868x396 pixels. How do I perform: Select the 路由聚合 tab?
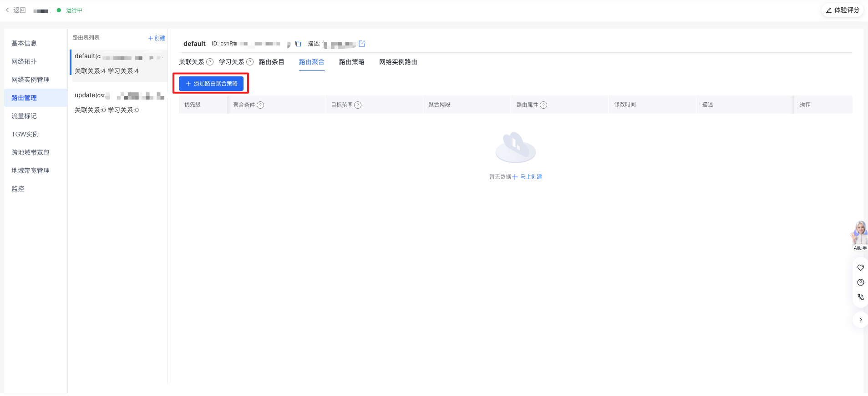pyautogui.click(x=312, y=62)
